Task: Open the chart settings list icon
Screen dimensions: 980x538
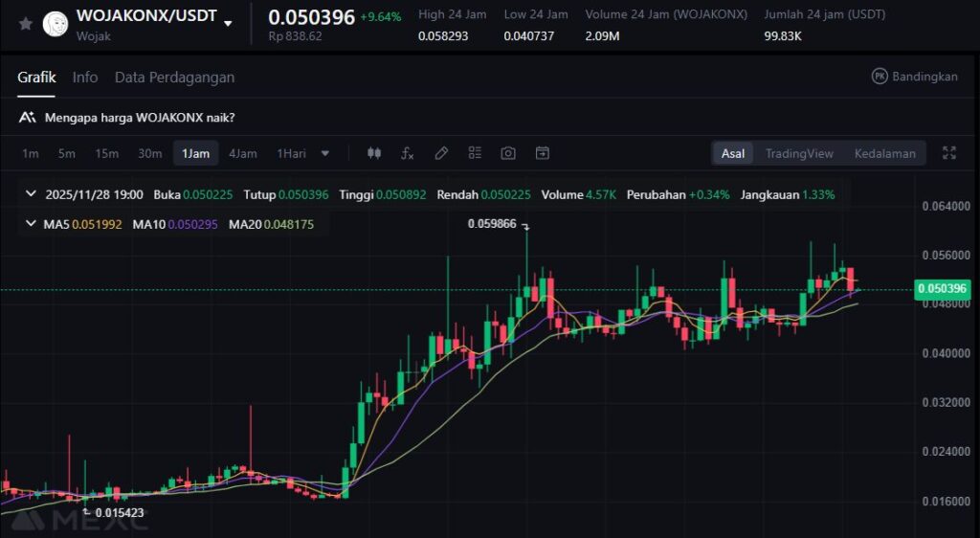Action: click(475, 153)
